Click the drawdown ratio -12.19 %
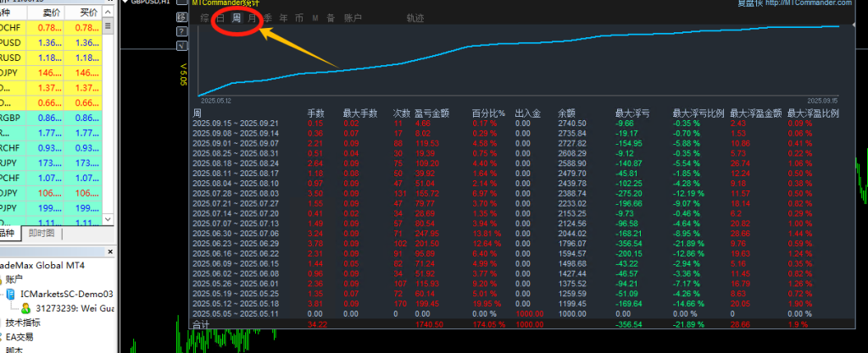Viewport: 868px width, 353px height. (688, 193)
